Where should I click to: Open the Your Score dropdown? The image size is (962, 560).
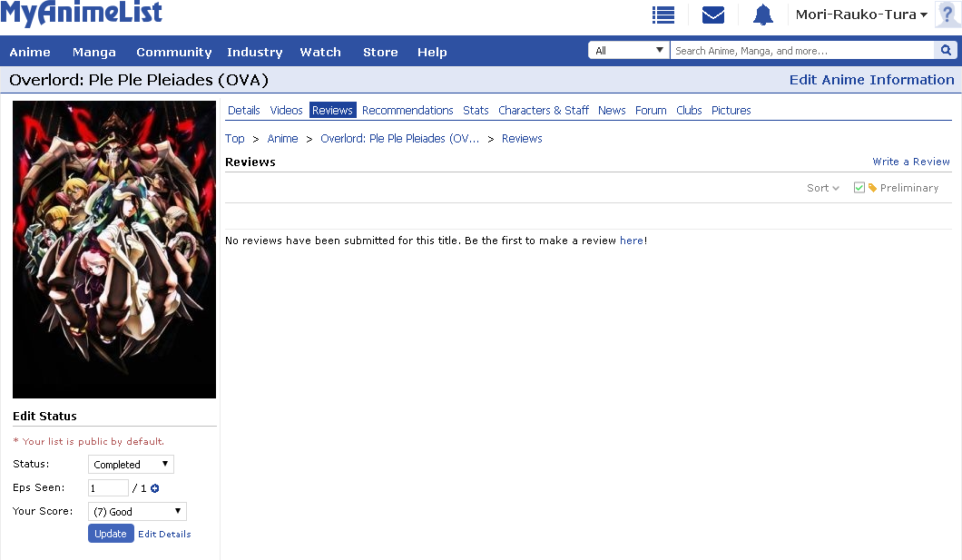pyautogui.click(x=137, y=512)
